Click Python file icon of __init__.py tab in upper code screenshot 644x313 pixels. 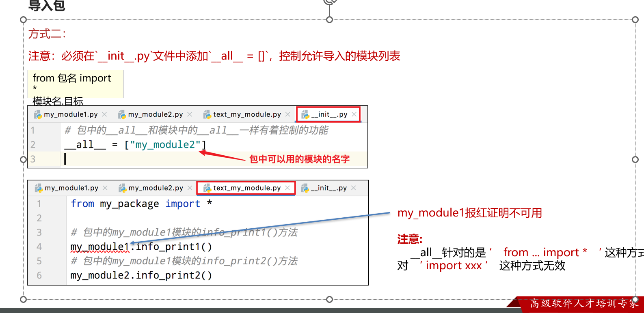click(305, 115)
